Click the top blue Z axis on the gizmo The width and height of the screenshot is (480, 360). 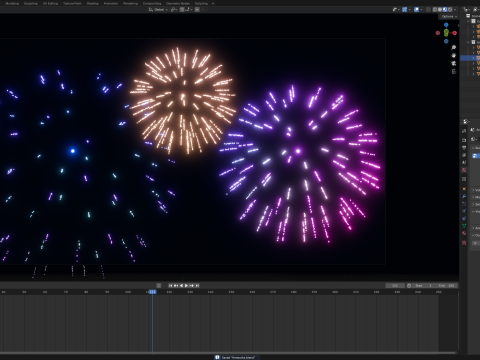coord(446,25)
